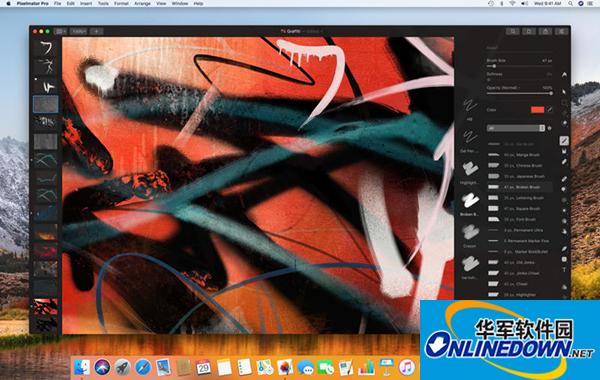
Task: Choose the Square Brush from the list
Action: pos(520,209)
